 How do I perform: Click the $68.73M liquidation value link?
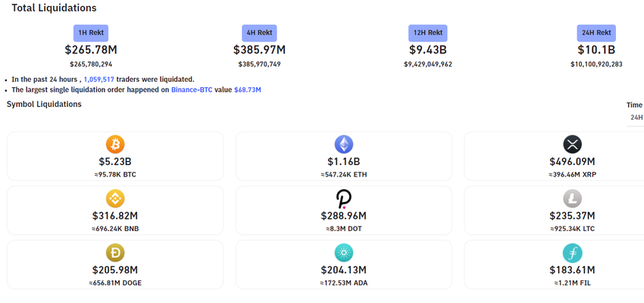point(248,89)
